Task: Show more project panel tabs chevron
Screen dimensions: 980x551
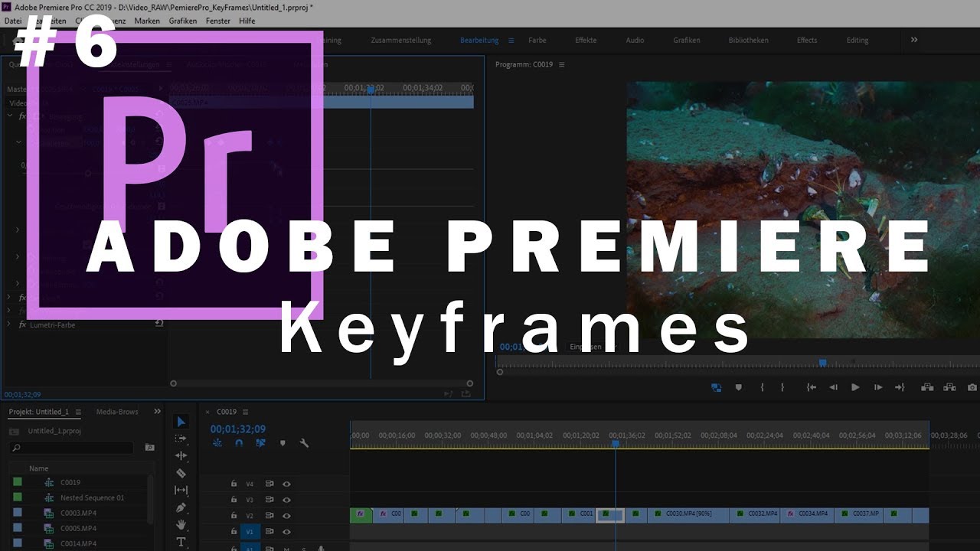Action: (157, 412)
